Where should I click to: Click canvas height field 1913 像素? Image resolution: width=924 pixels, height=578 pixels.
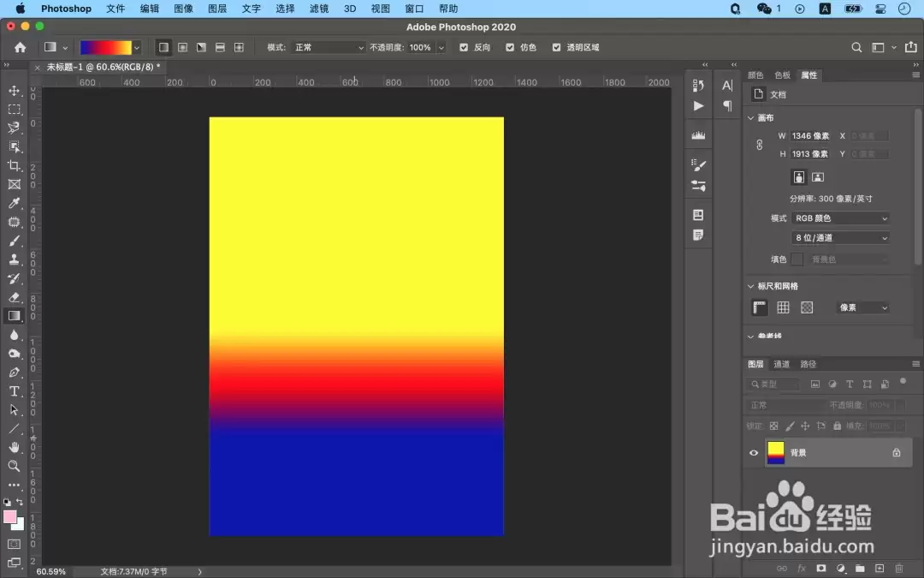click(x=809, y=154)
